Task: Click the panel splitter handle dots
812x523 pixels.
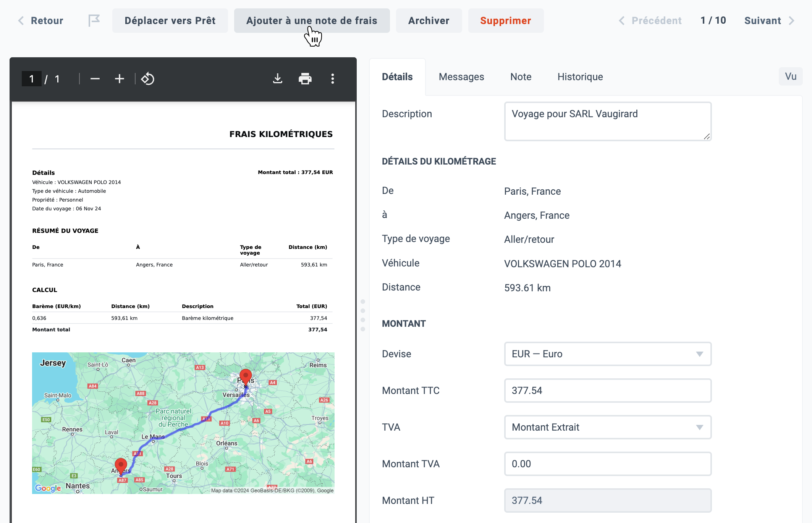Action: 363,315
